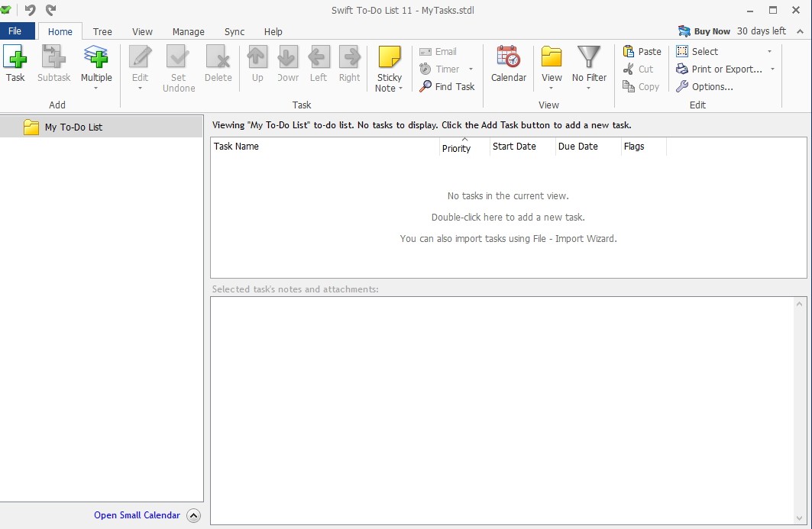Expand the Select dropdown arrow
The height and width of the screenshot is (529, 812).
click(769, 51)
